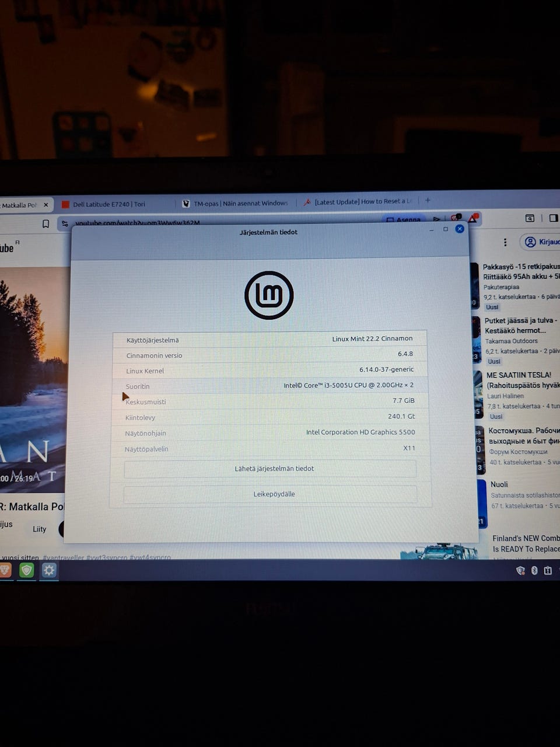
Task: Switch to TM-opas Näin asennat Windows tab
Action: pos(235,203)
